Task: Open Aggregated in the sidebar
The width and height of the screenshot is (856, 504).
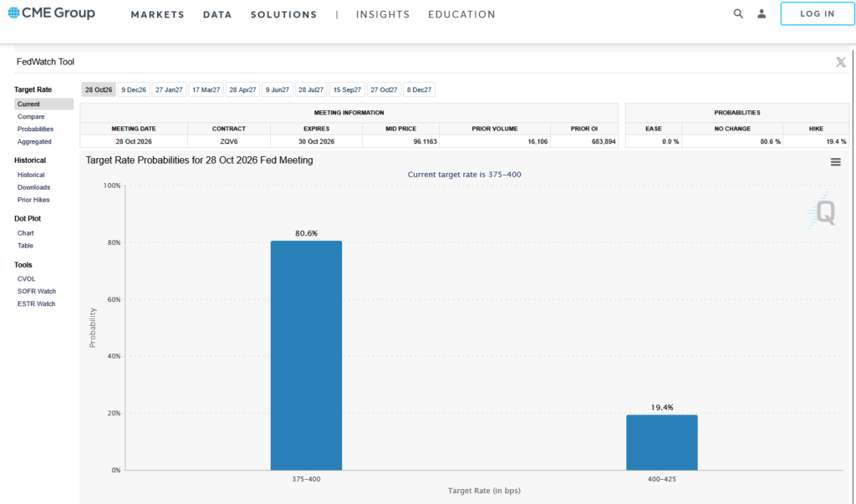Action: 34,142
